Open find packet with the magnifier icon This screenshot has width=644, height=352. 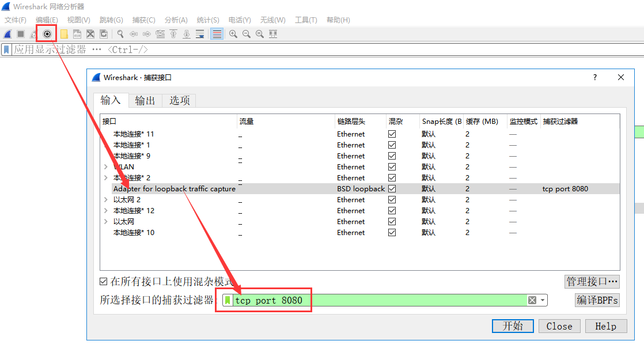point(120,34)
